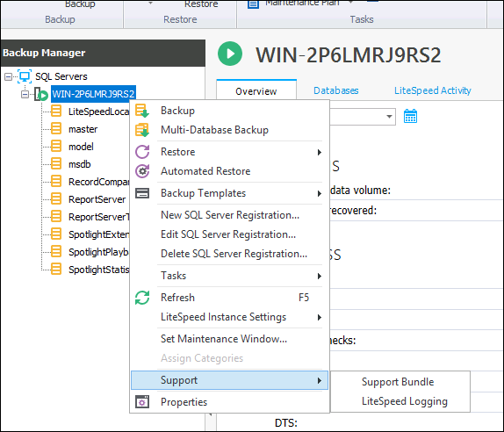This screenshot has width=504, height=432.
Task: Click the model database icon
Action: pos(56,147)
